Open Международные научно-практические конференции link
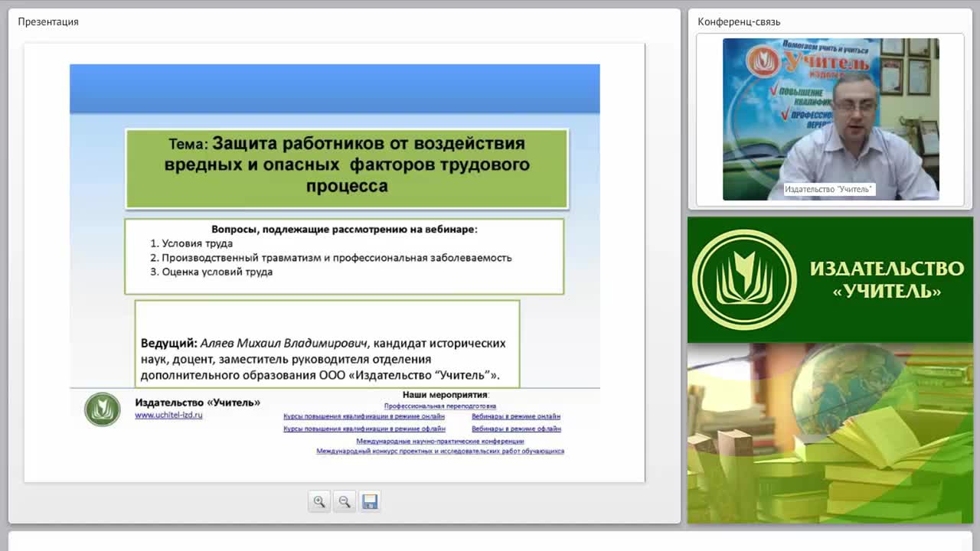This screenshot has height=551, width=980. click(x=440, y=442)
